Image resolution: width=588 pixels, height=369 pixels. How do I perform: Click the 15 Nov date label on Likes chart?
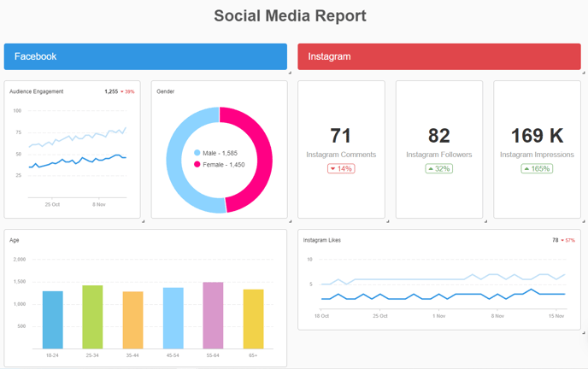[x=556, y=316]
